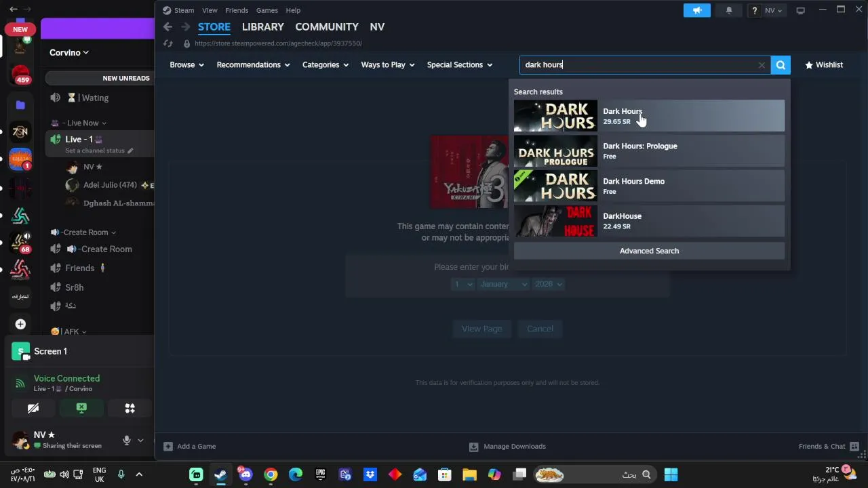Select DarkHouse search result
The image size is (868, 488).
pos(649,221)
